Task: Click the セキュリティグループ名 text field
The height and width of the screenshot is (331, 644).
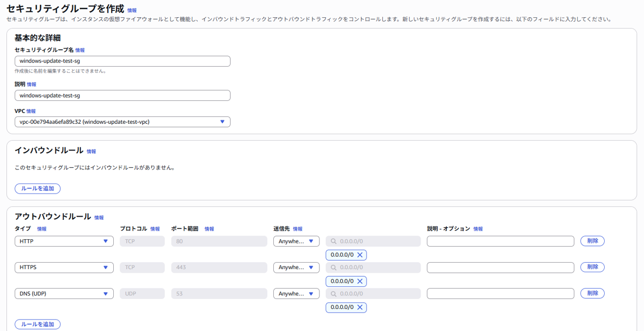Action: 122,61
